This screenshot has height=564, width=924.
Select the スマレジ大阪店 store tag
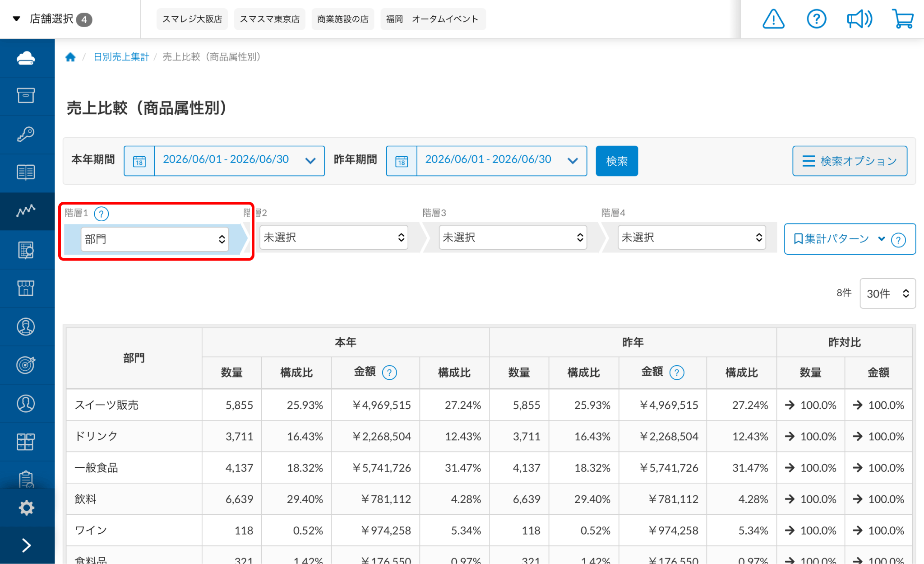(192, 19)
